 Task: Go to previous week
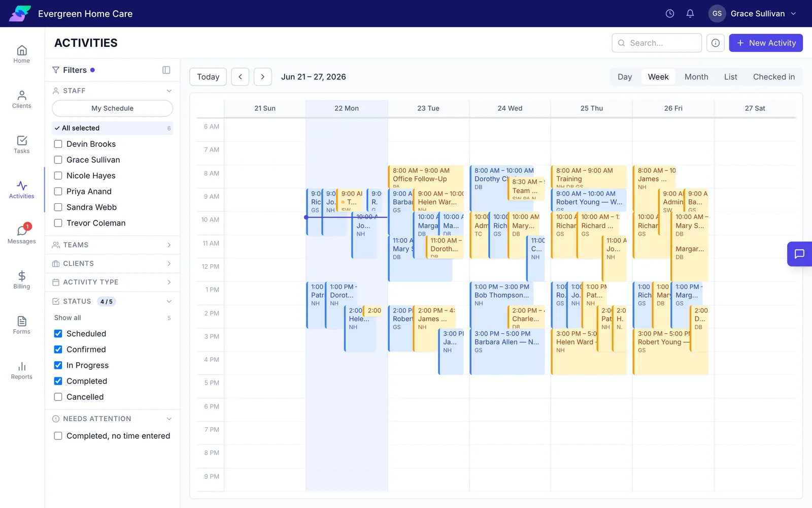point(240,77)
